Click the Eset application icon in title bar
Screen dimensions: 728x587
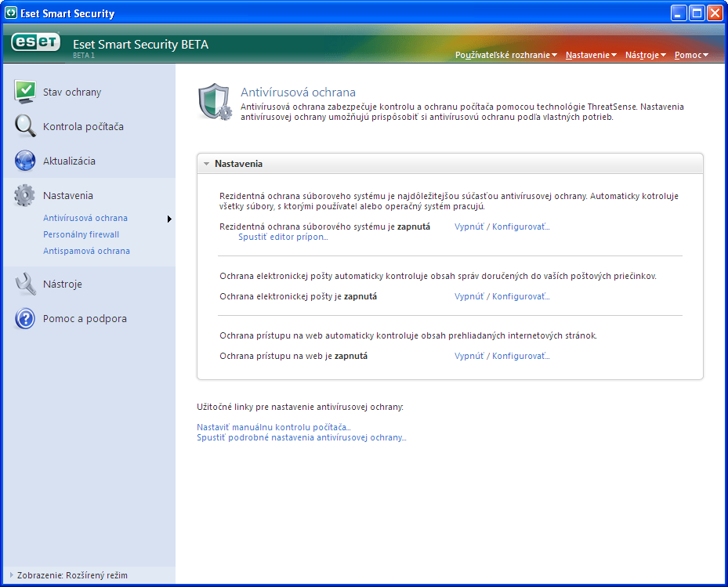click(x=11, y=13)
